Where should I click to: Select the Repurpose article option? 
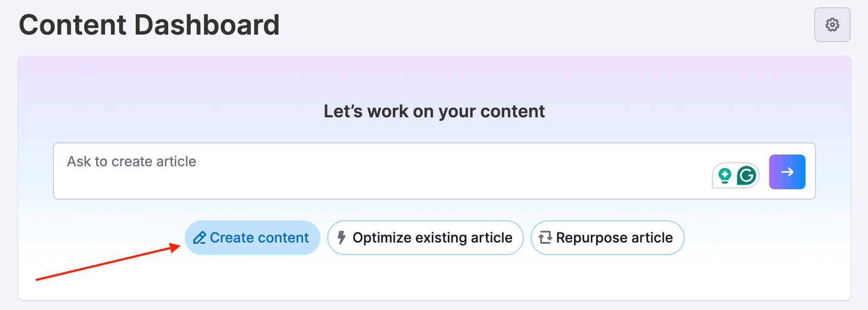(x=607, y=238)
